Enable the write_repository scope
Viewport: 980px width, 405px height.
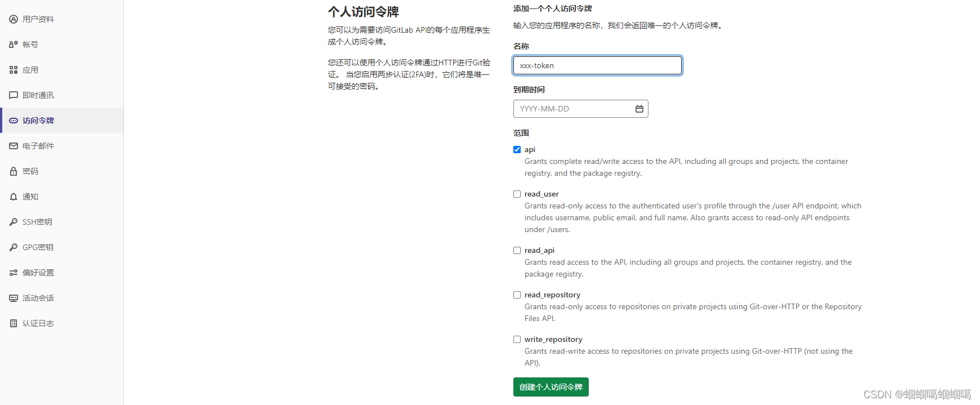click(517, 339)
